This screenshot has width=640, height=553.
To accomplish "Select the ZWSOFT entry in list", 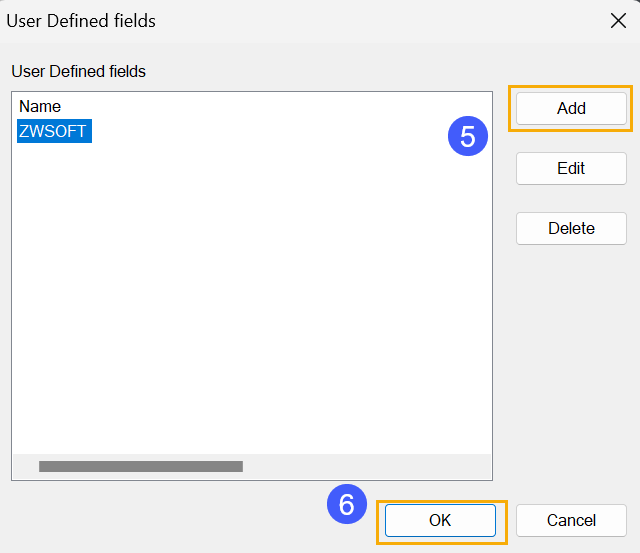I will click(x=54, y=131).
